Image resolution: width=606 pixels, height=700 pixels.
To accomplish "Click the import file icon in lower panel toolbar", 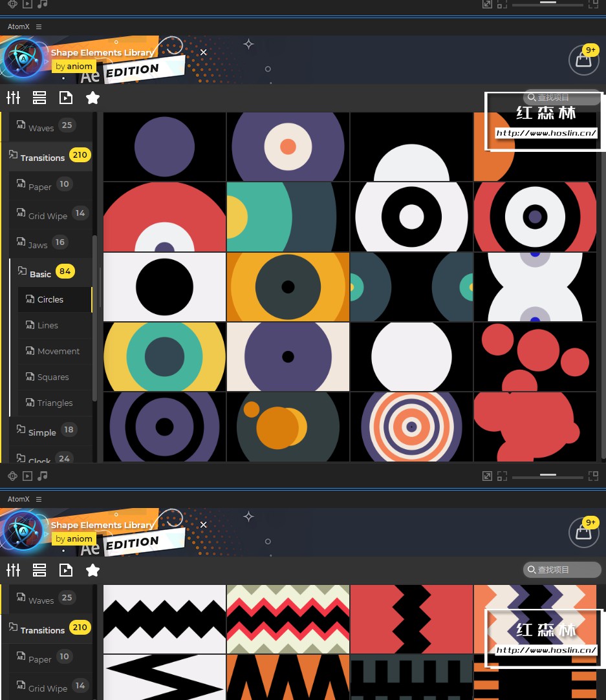I will [66, 570].
